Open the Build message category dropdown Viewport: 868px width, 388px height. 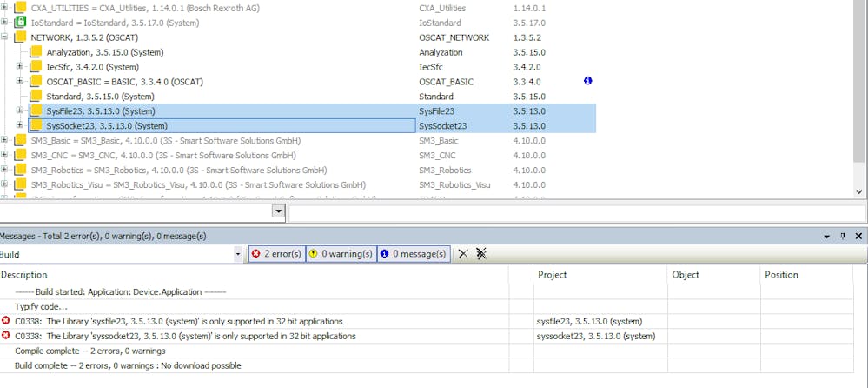pos(238,254)
